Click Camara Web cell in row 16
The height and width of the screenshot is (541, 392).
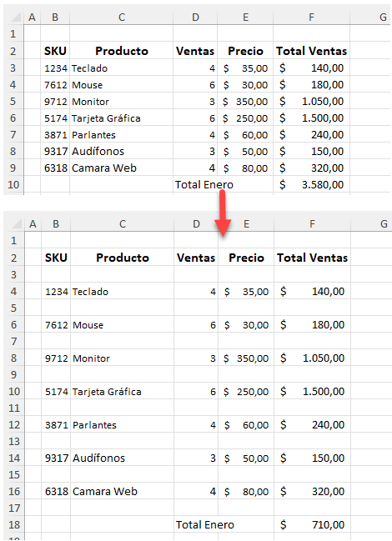click(x=122, y=491)
